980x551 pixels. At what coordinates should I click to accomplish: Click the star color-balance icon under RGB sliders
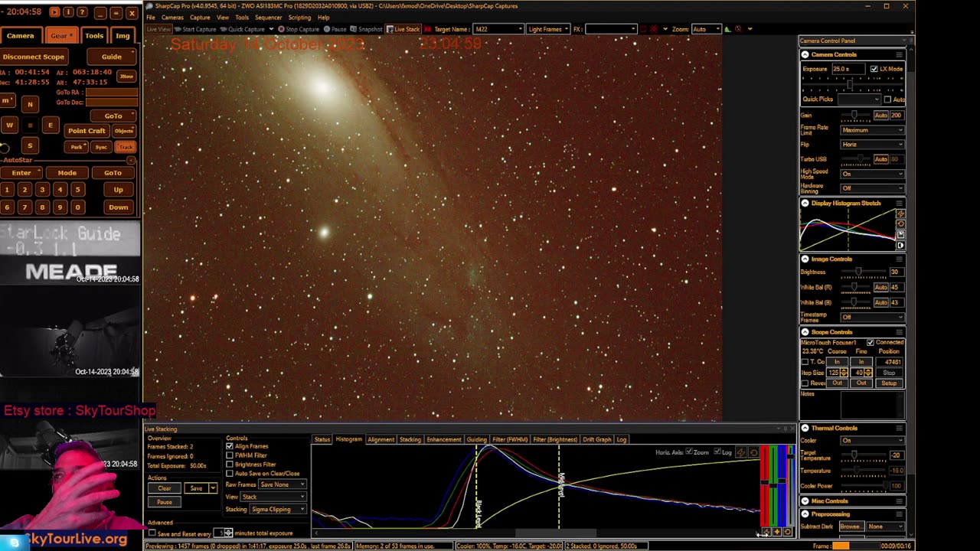pyautogui.click(x=777, y=532)
